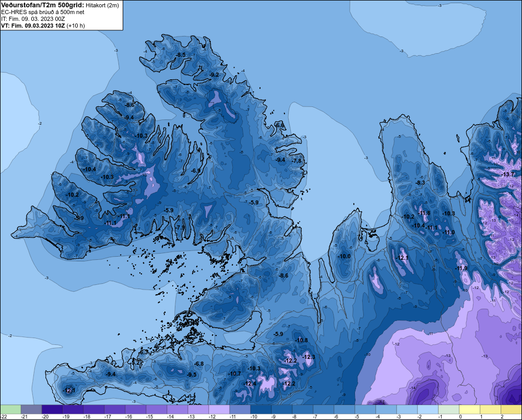Click the -6.8 temperature value on the map
The height and width of the screenshot is (420, 522).
pos(199,364)
